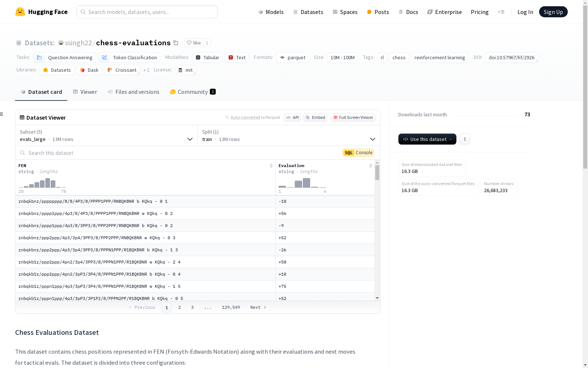Open the sidebar toggle icon at left edge
588x368 pixels.
click(x=2, y=114)
